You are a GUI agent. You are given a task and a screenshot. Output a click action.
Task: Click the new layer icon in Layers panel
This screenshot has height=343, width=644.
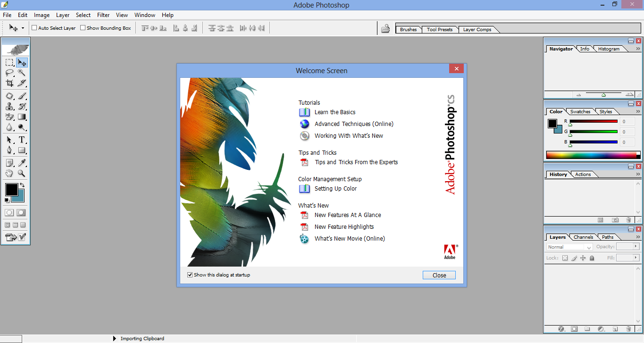[615, 328]
